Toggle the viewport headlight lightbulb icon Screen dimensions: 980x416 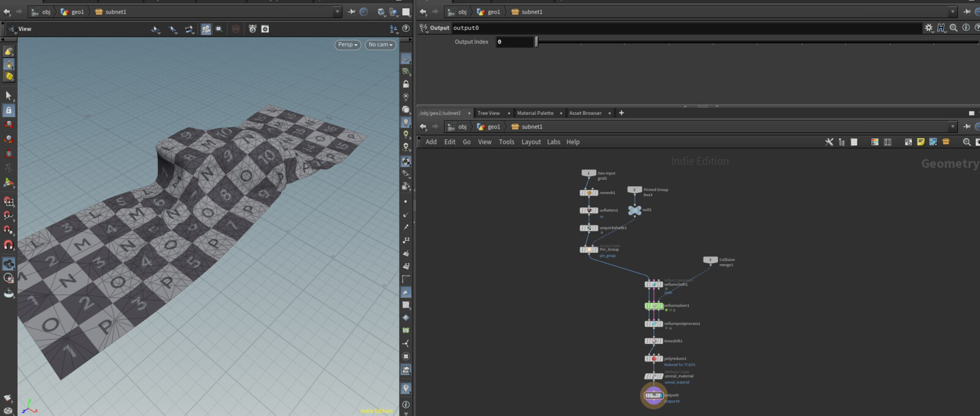405,122
